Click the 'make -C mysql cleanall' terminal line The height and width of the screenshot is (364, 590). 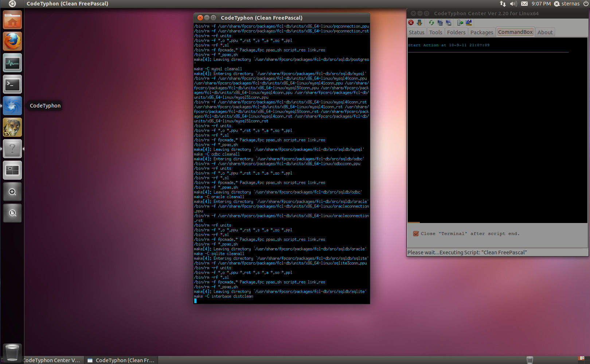[x=218, y=69]
